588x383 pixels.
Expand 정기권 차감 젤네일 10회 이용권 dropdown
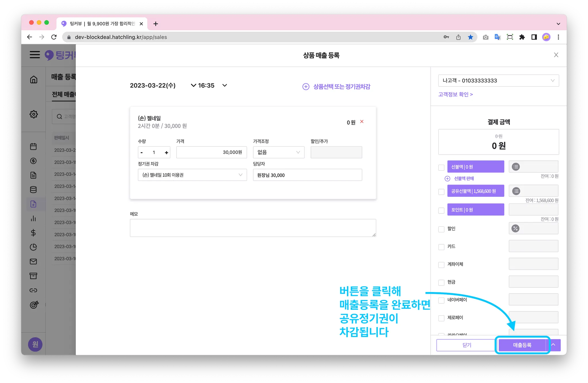[x=192, y=175]
